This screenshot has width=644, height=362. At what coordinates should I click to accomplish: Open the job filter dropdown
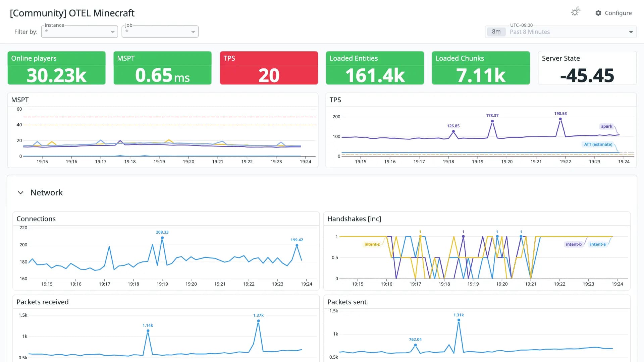[160, 32]
